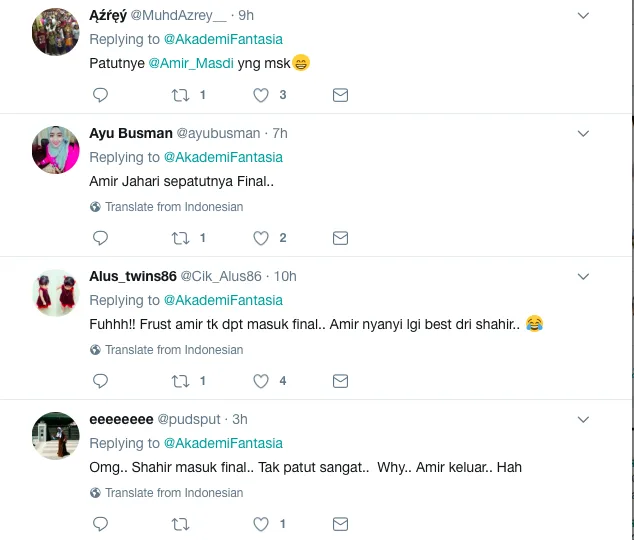Screen dimensions: 634x540
Task: Retweet Alus_twins86's tweet
Action: 181,381
